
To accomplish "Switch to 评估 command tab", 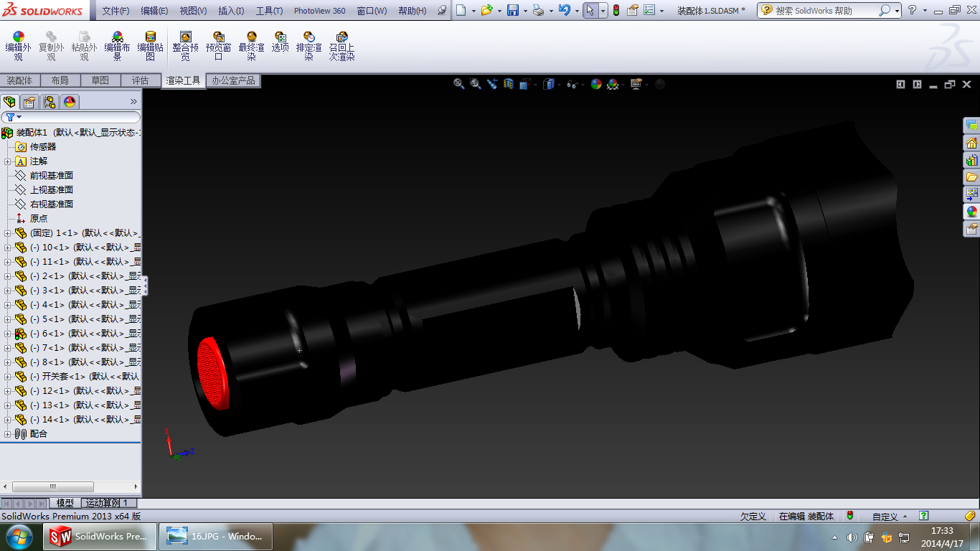I will click(x=141, y=80).
